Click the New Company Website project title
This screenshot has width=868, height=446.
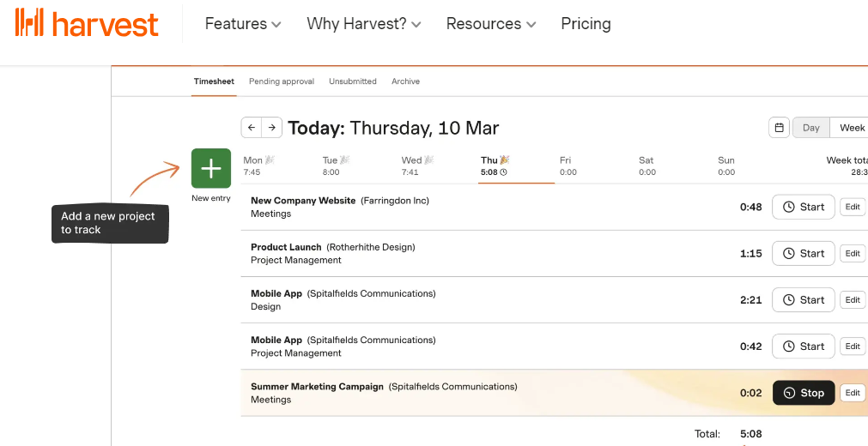pos(303,201)
